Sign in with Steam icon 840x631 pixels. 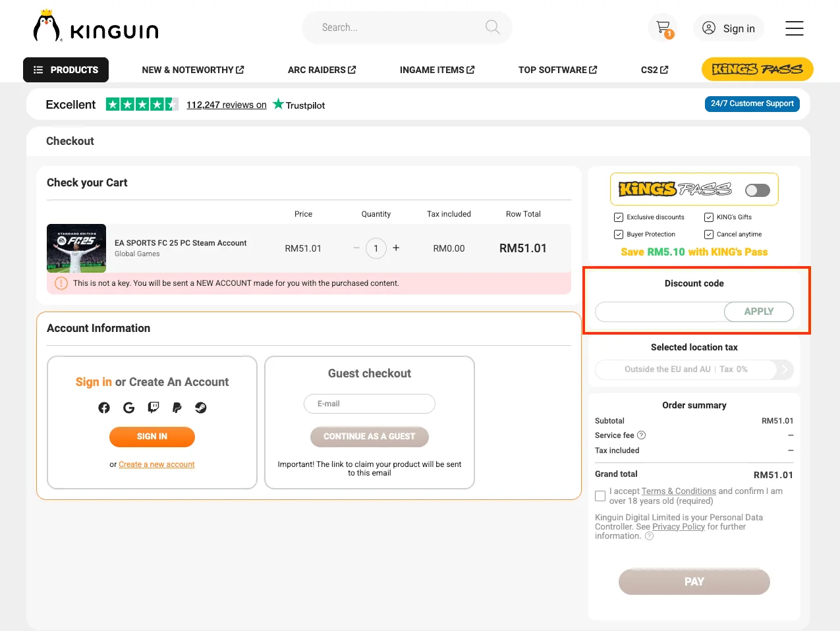(x=201, y=408)
